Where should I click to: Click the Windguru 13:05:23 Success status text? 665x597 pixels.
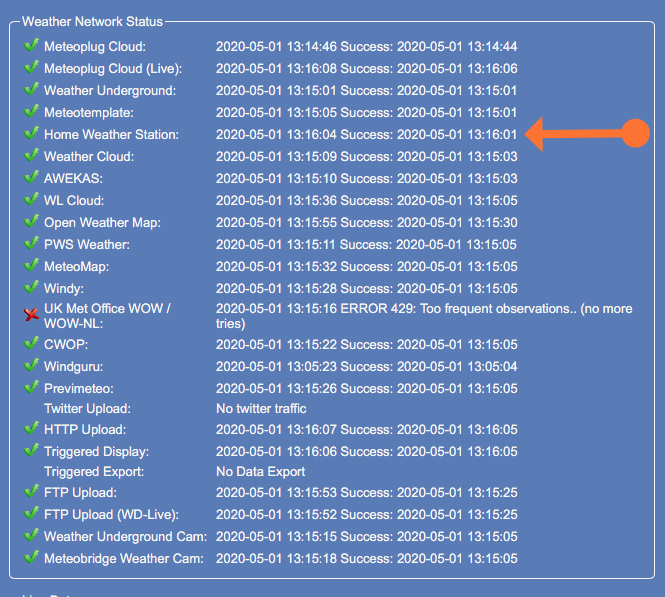pos(366,367)
